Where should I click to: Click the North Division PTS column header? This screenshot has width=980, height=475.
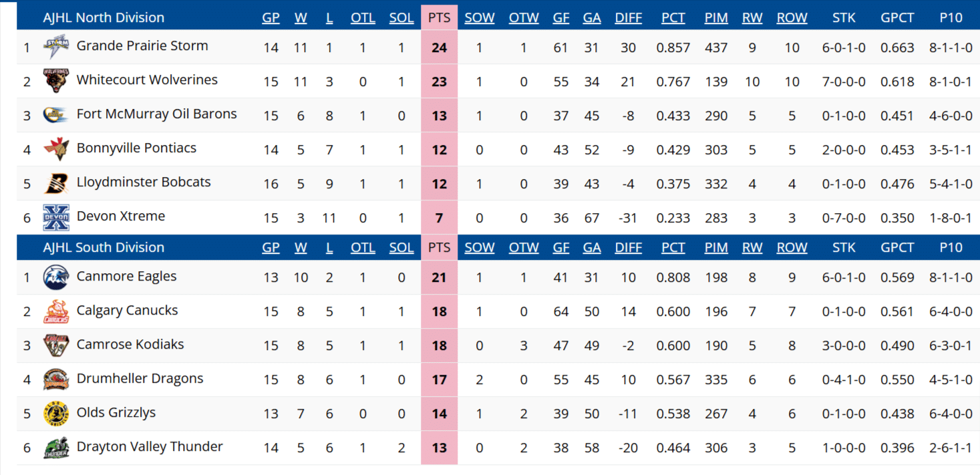pyautogui.click(x=439, y=18)
